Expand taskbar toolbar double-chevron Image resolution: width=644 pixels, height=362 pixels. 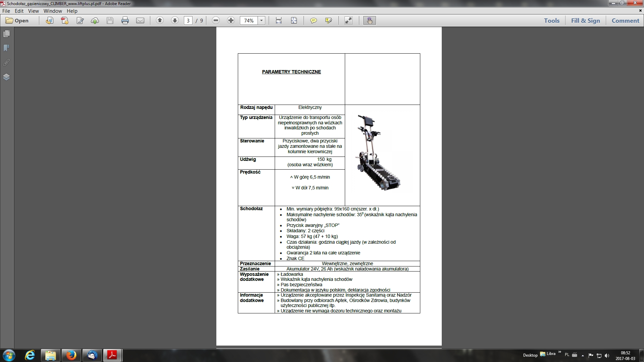pos(559,352)
